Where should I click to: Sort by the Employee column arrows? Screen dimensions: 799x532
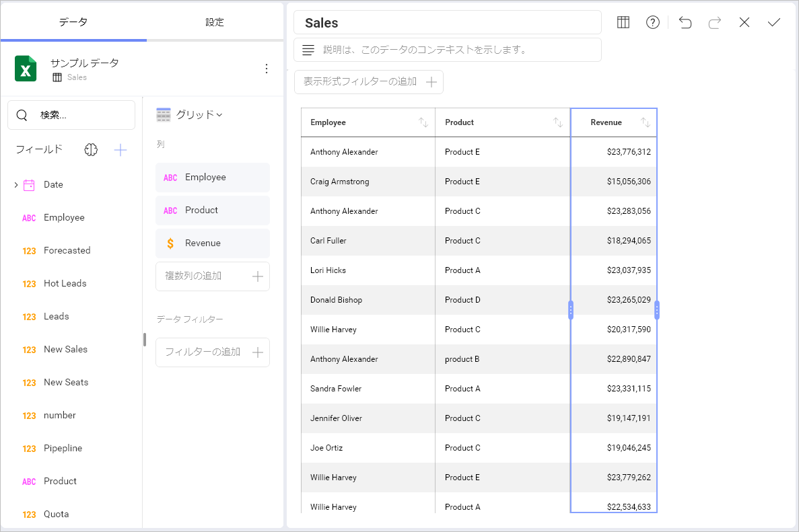(423, 122)
